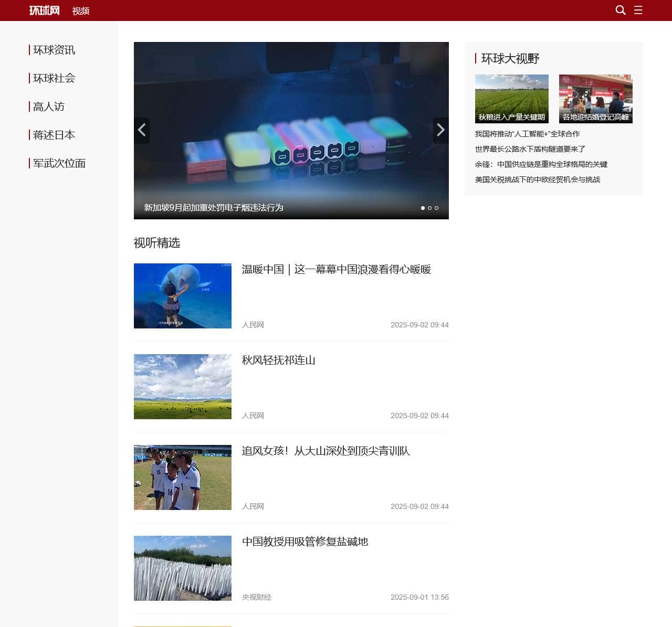672x627 pixels.
Task: Open the 各地迎结婚登记高峰 thumbnail
Action: pos(595,99)
